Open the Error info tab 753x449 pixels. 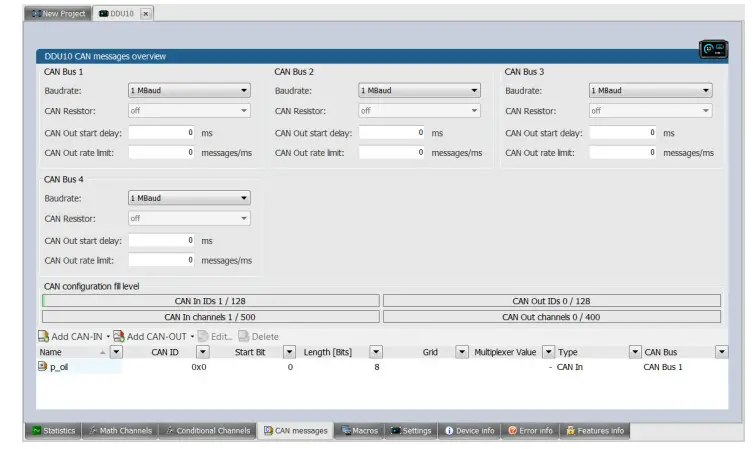(x=531, y=430)
